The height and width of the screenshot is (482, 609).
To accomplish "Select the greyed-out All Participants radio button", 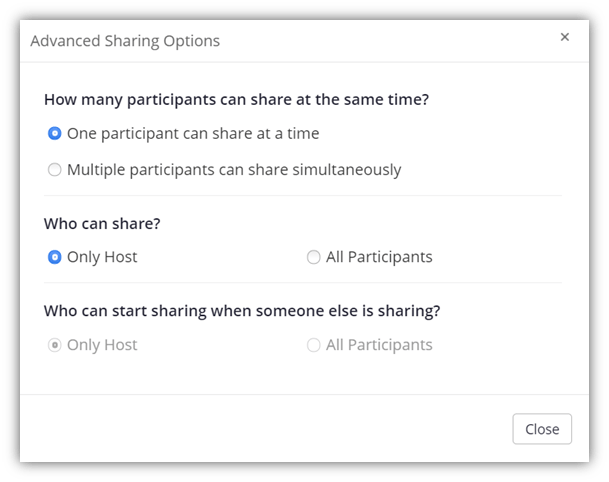I will 313,345.
